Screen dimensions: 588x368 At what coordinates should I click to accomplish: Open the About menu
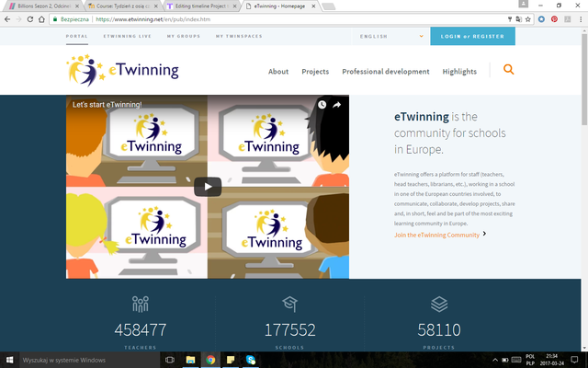pos(278,72)
